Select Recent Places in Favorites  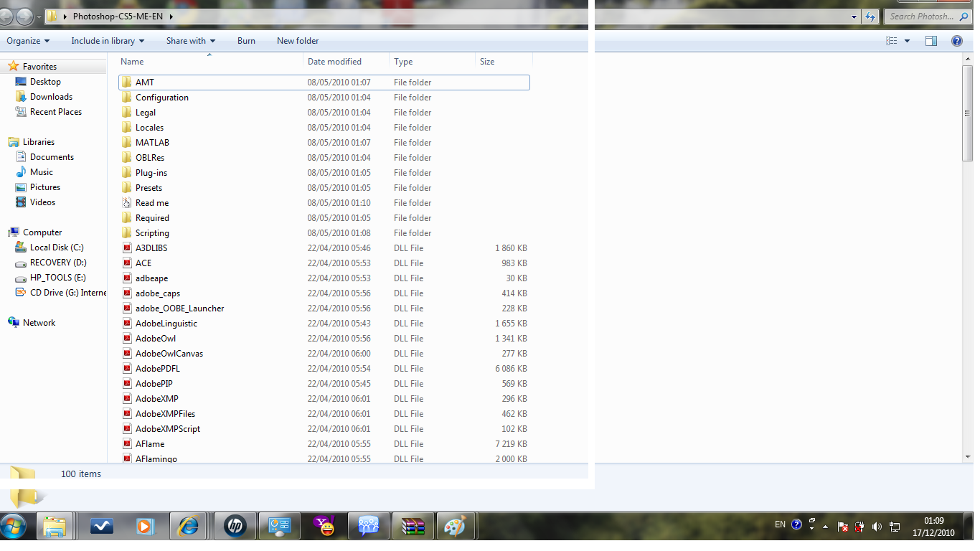click(56, 112)
